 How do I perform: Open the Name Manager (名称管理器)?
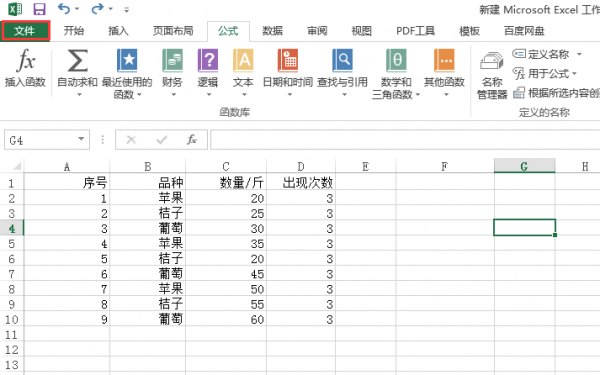click(492, 75)
